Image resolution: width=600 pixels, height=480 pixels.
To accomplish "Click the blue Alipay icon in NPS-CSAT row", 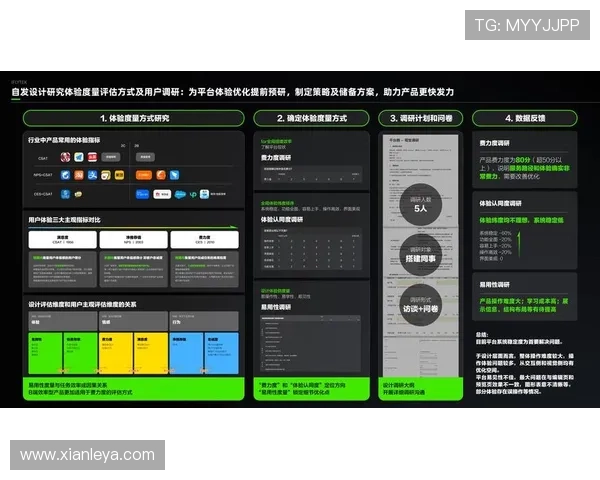I will click(x=92, y=175).
